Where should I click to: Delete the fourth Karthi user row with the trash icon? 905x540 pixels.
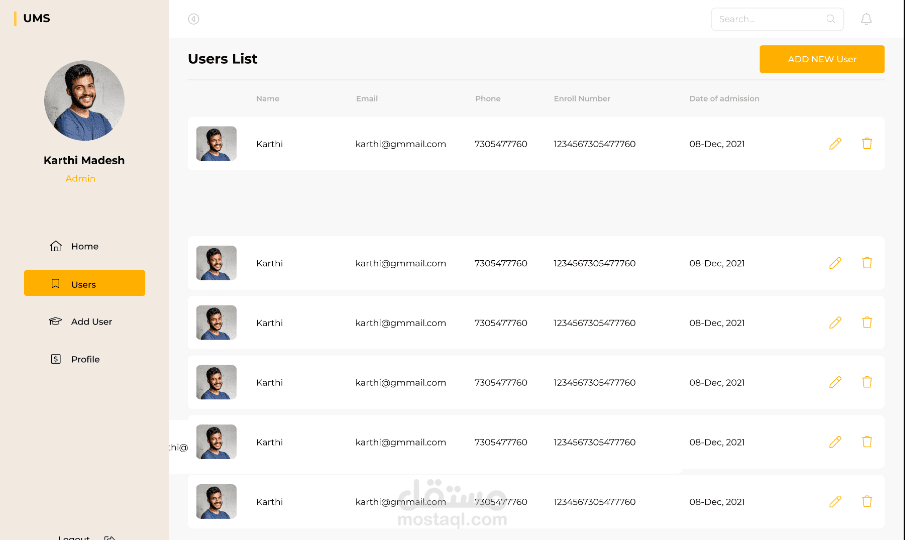pos(867,382)
